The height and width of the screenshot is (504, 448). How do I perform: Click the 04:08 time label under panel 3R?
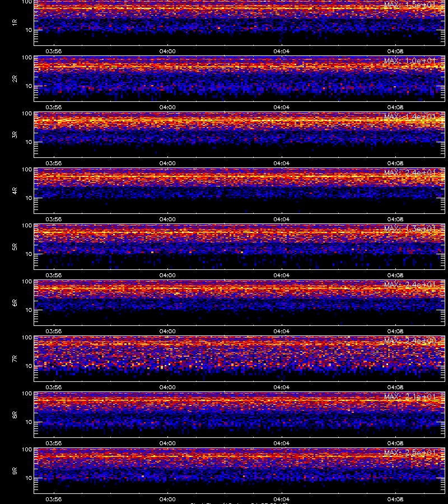point(395,163)
